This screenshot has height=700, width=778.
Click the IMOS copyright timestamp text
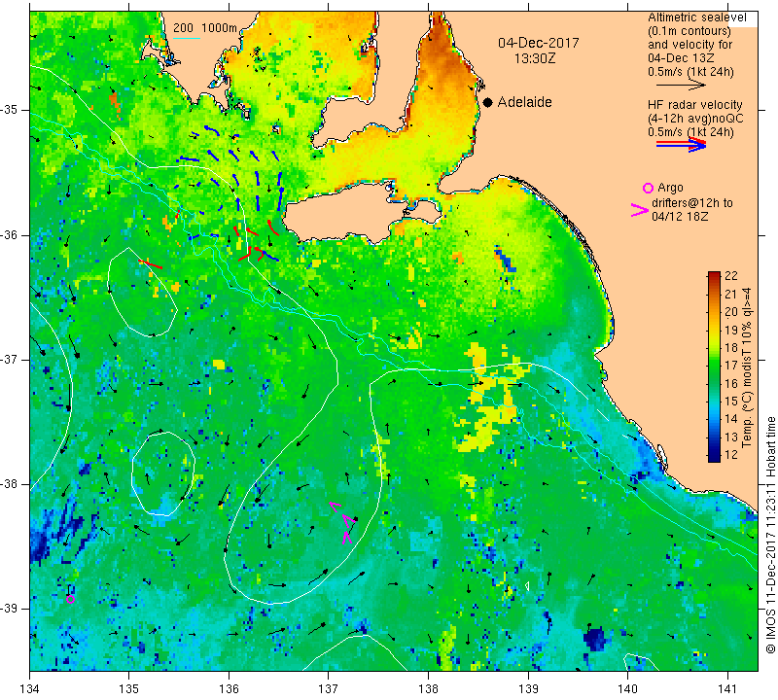[x=770, y=535]
